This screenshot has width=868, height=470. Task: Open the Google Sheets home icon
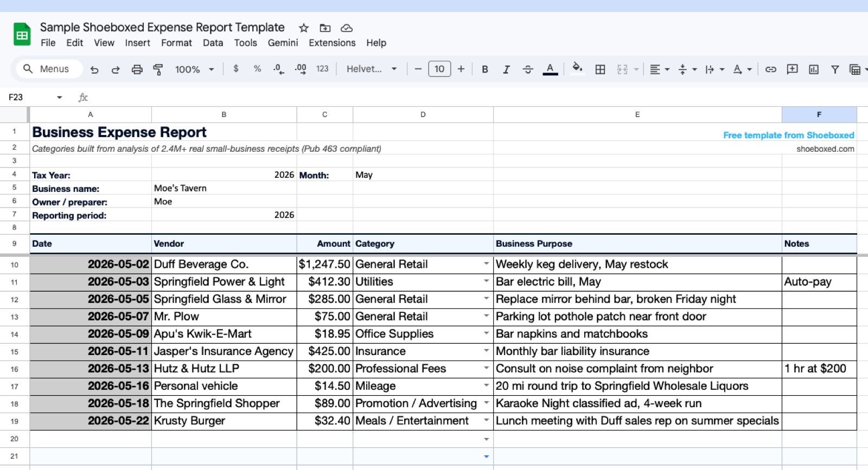(x=22, y=35)
